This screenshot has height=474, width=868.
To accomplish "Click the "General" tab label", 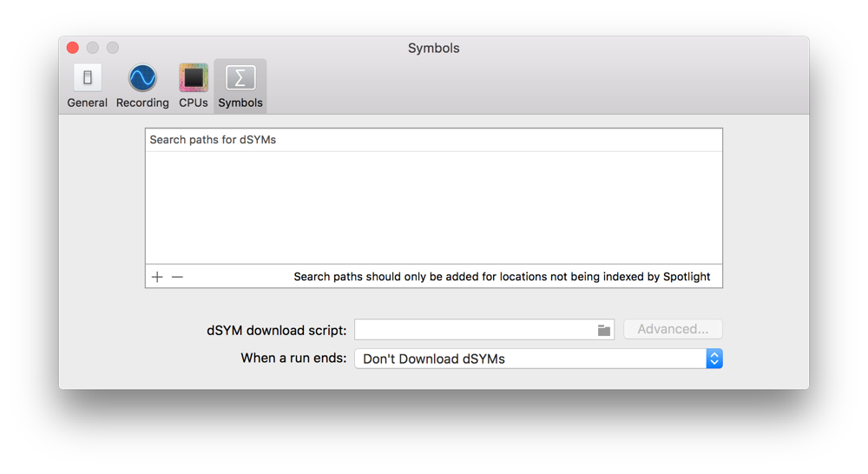I will [88, 102].
